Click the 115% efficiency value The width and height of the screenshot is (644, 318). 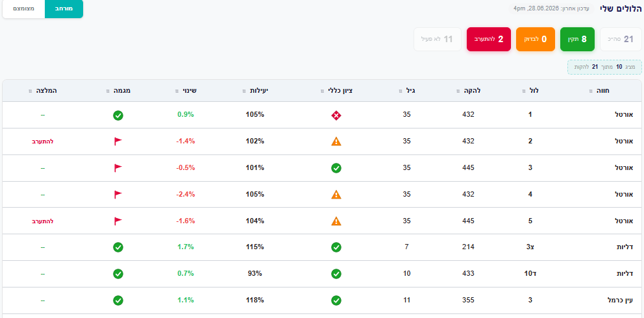[256, 247]
